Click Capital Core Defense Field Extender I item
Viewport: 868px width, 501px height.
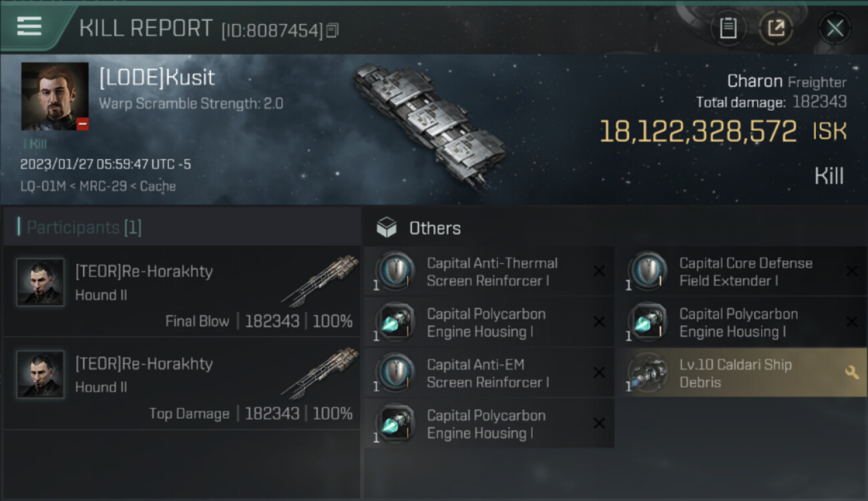(744, 272)
